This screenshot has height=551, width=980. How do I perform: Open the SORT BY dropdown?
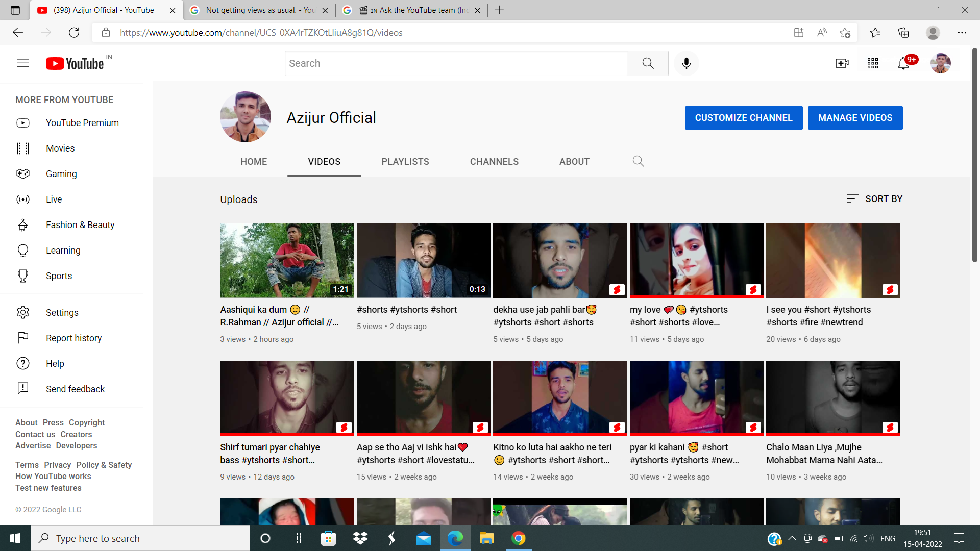click(874, 199)
